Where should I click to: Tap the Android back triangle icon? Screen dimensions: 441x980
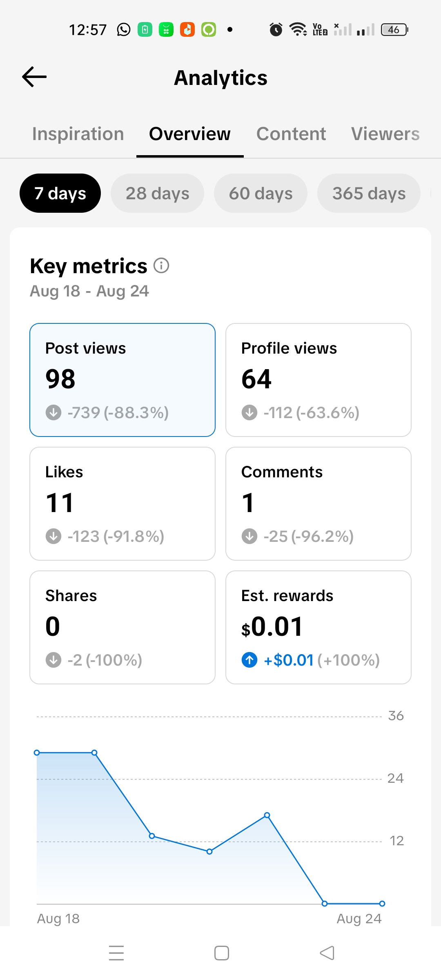coord(327,953)
